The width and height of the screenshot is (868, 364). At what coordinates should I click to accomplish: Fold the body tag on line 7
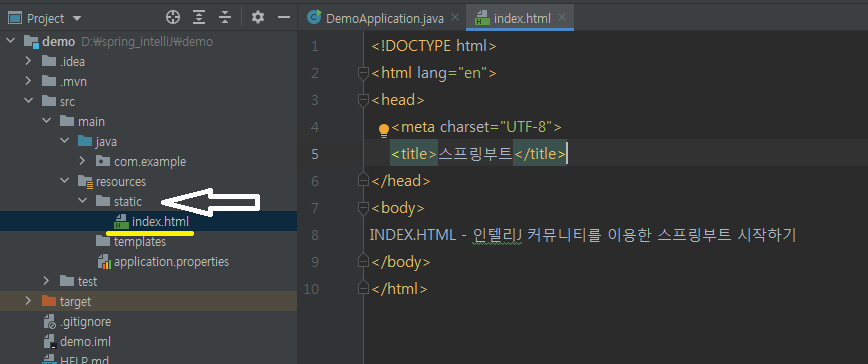click(363, 208)
